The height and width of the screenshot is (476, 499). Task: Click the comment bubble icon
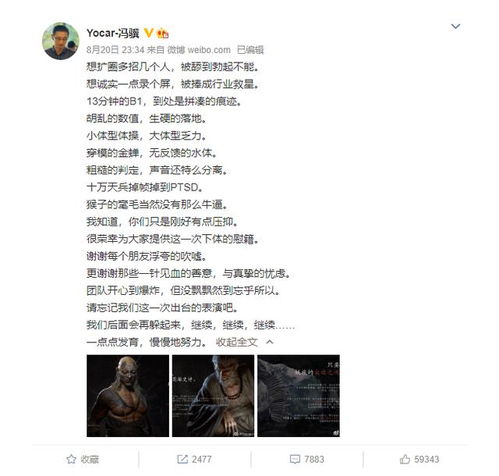[x=295, y=459]
